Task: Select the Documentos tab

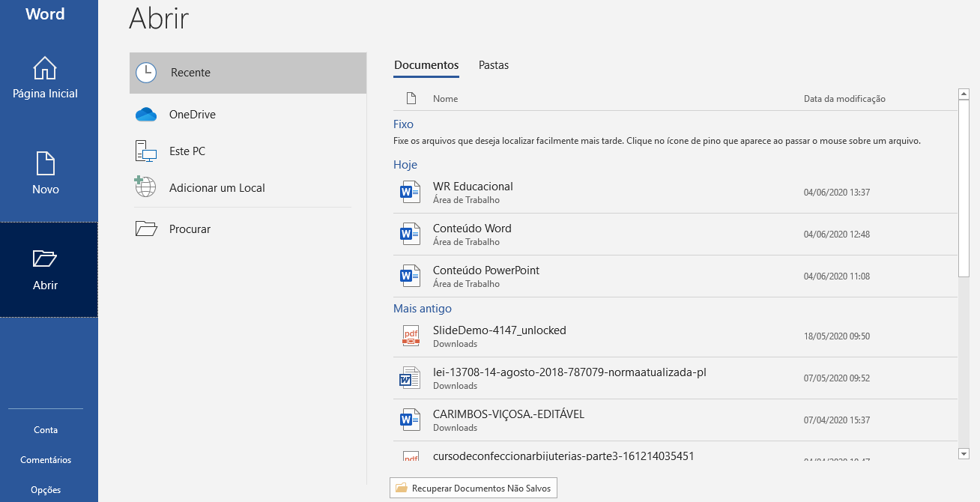Action: (426, 65)
